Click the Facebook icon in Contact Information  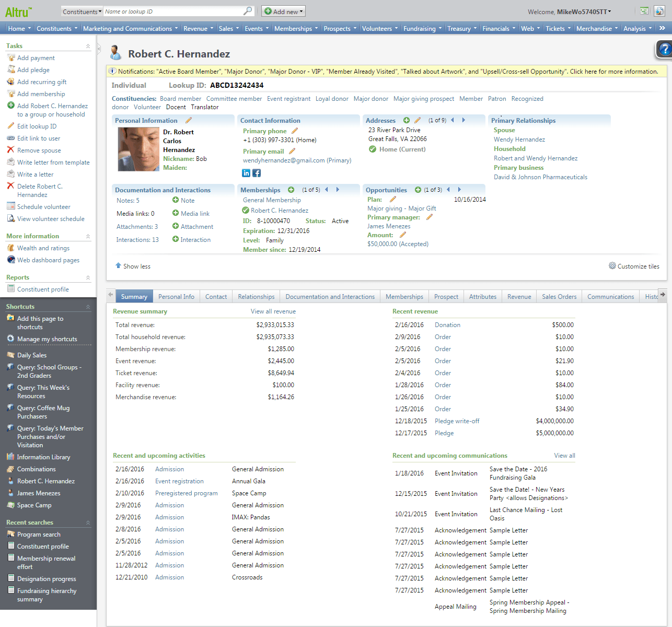click(257, 173)
